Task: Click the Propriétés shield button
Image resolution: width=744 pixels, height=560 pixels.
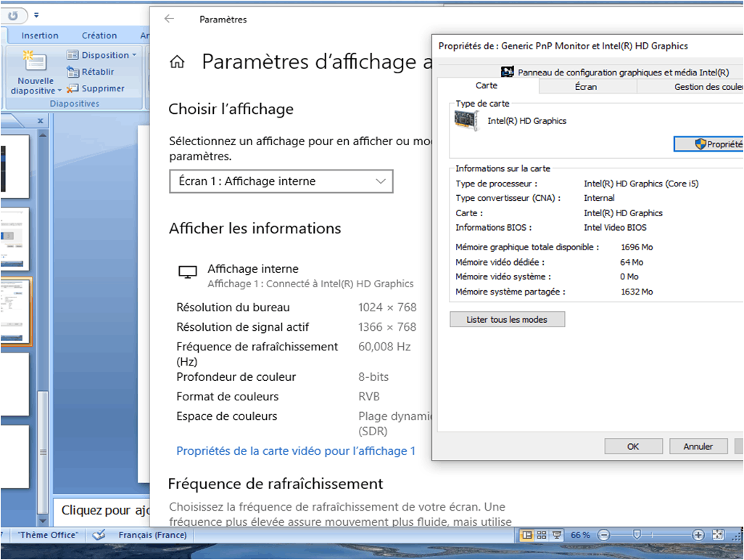Action: (x=709, y=144)
